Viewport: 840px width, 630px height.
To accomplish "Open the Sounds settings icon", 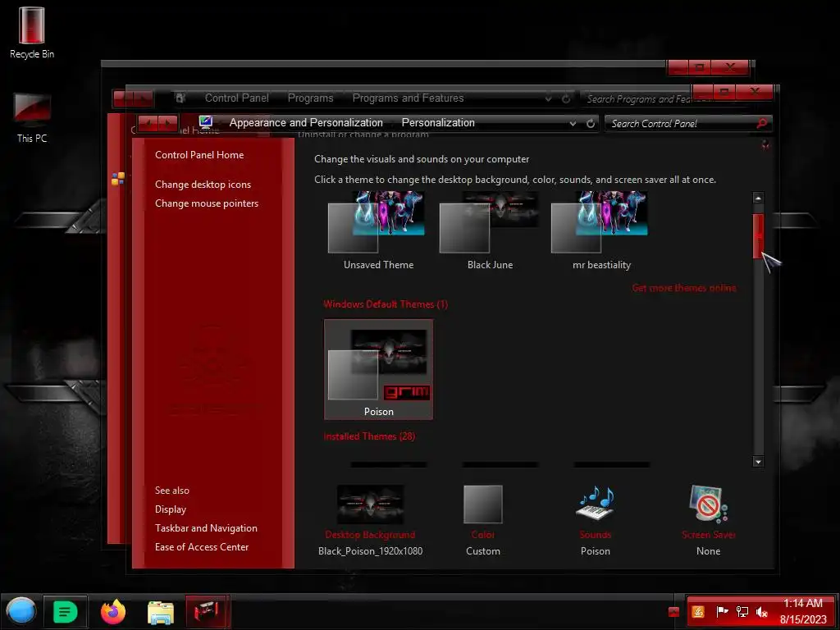I will tap(596, 503).
